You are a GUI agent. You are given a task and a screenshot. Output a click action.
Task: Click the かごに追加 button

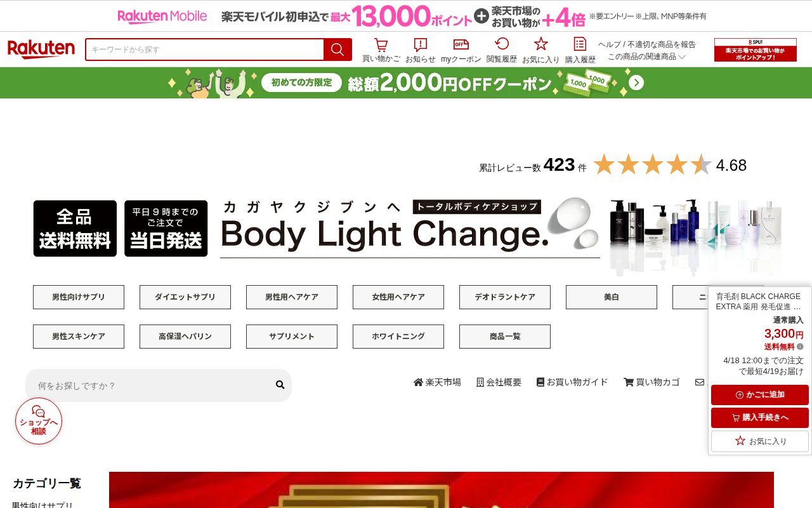(760, 395)
